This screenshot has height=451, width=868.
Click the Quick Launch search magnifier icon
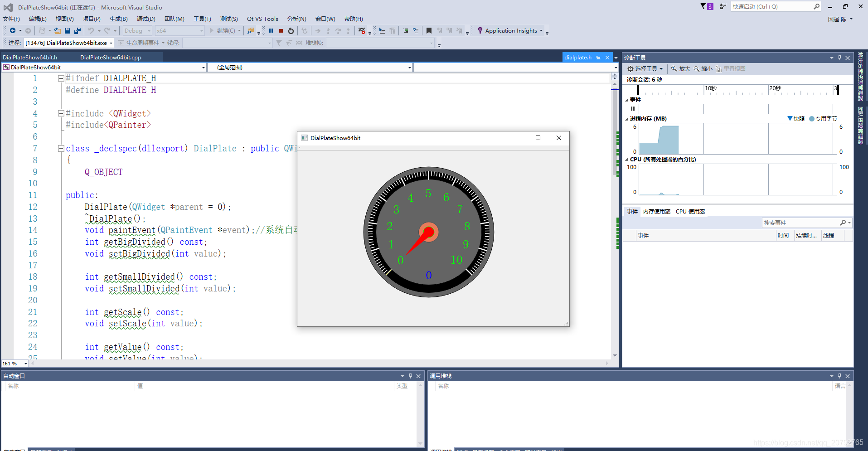(x=816, y=6)
